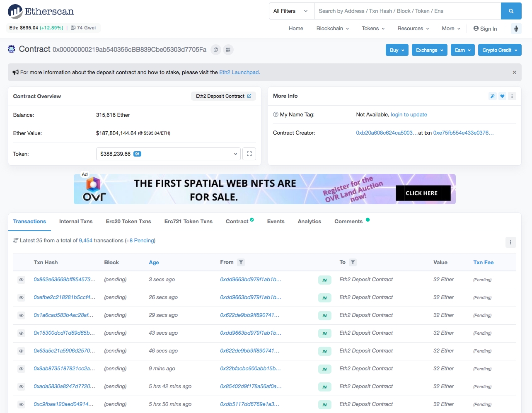
Task: Open the Contract tab
Action: tap(239, 222)
